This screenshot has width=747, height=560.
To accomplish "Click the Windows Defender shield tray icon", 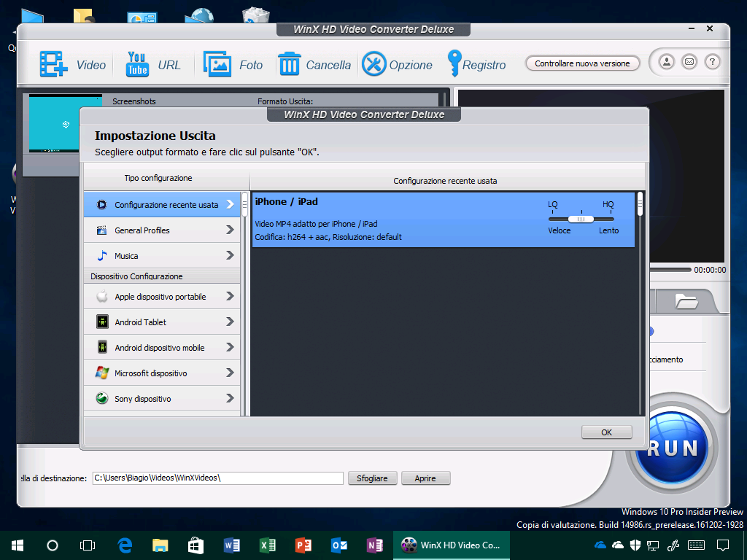I will 635,545.
